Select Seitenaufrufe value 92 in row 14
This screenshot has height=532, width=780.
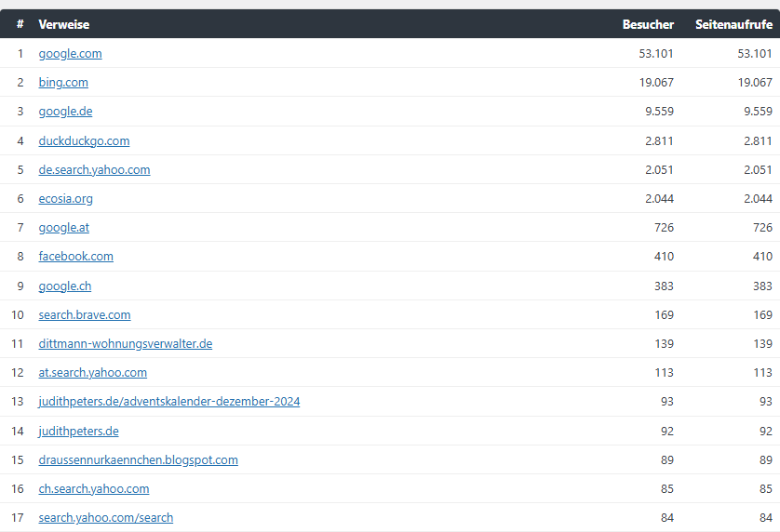(766, 432)
